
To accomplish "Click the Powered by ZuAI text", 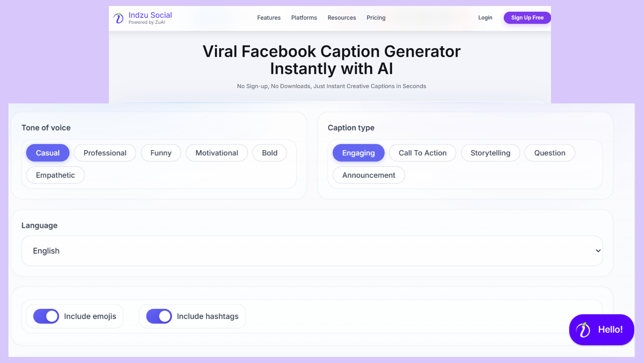I will (x=148, y=22).
